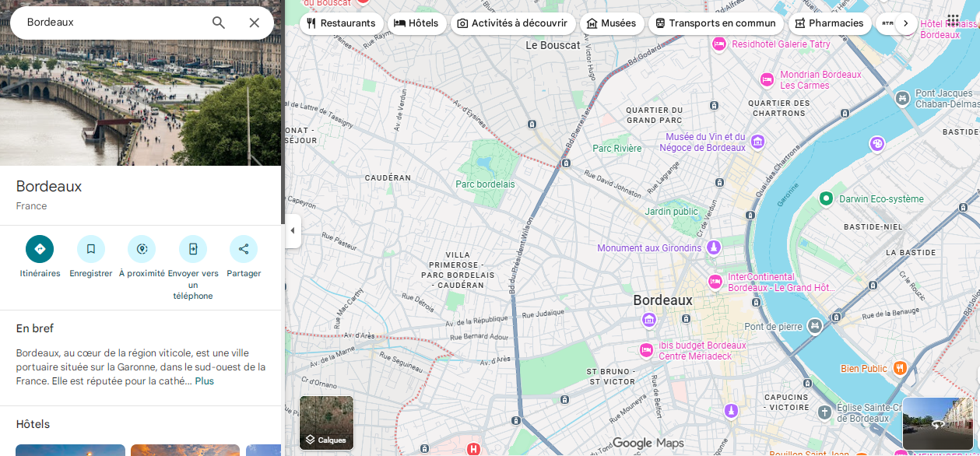The image size is (980, 456).
Task: Click the search magnifier icon
Action: [x=219, y=23]
